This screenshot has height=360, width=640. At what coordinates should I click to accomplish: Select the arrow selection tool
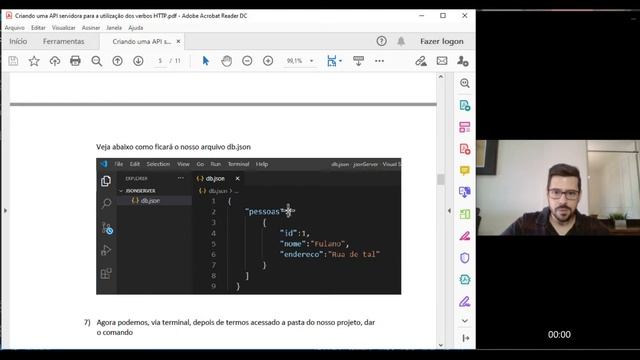click(x=206, y=61)
